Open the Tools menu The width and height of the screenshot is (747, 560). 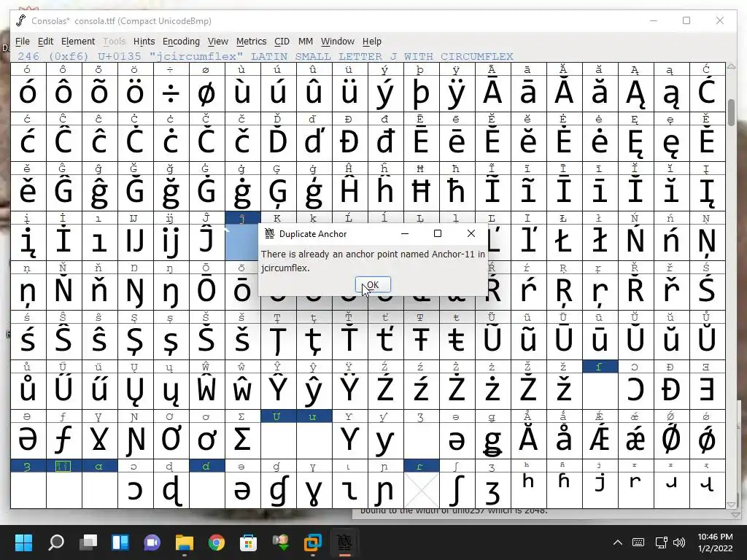pos(115,42)
